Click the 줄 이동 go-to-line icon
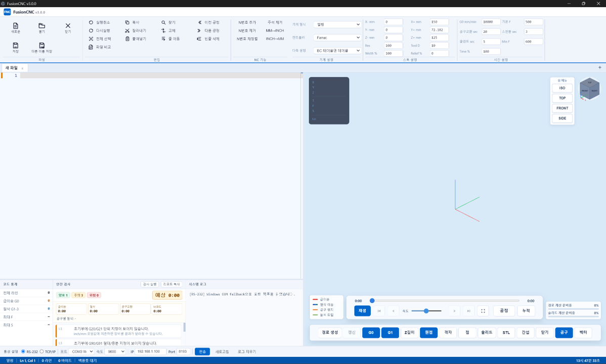The width and height of the screenshot is (606, 364). (163, 38)
